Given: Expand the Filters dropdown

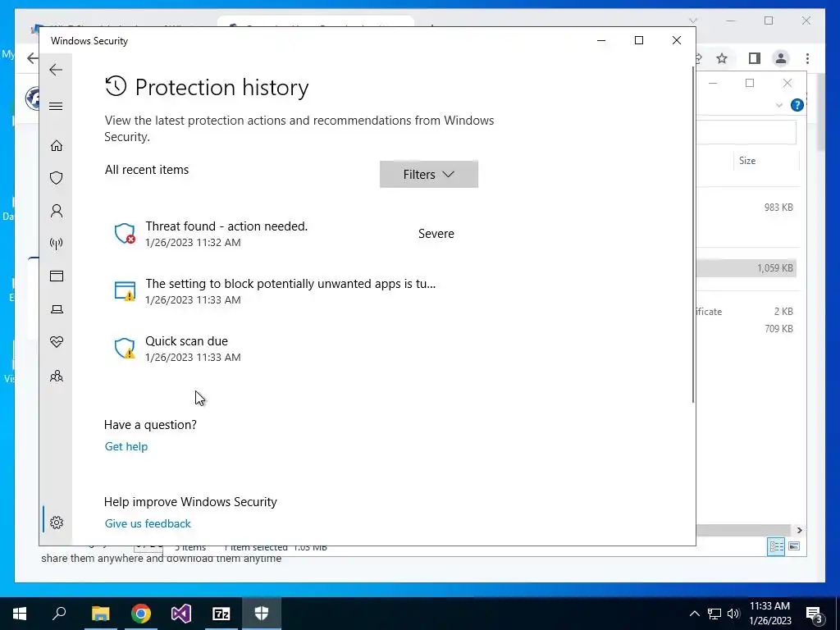Looking at the screenshot, I should tap(428, 174).
